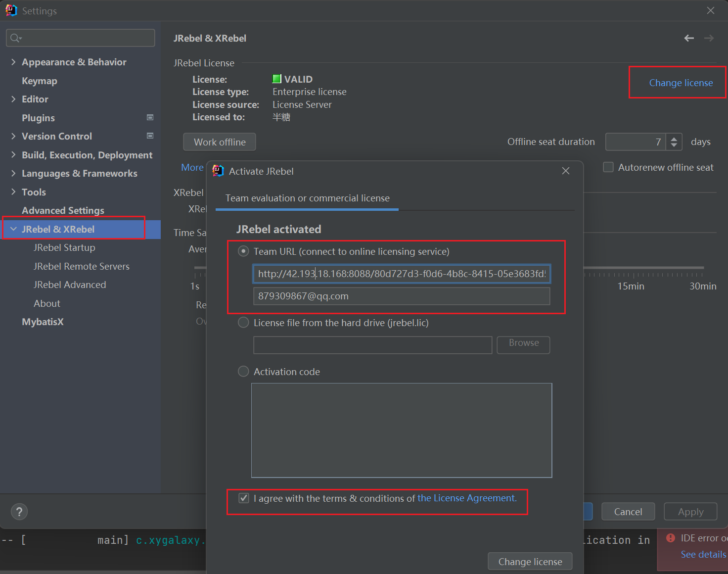728x574 pixels.
Task: Expand Appearance & Behavior settings section
Action: click(x=13, y=62)
